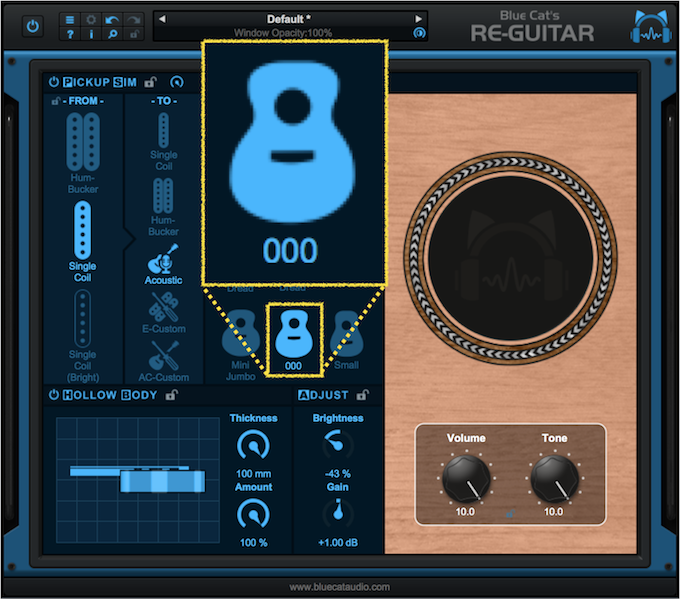
Task: Click the 100 mm thickness value
Action: [x=253, y=474]
